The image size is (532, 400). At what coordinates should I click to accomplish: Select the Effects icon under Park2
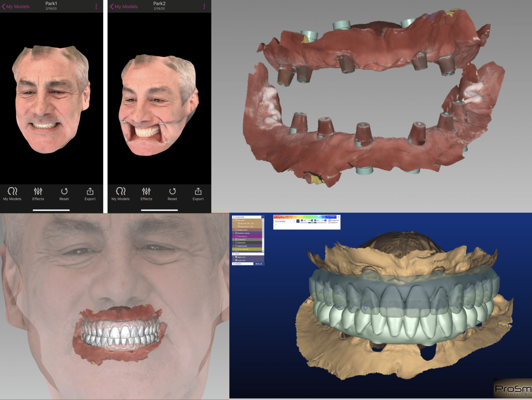click(x=146, y=193)
